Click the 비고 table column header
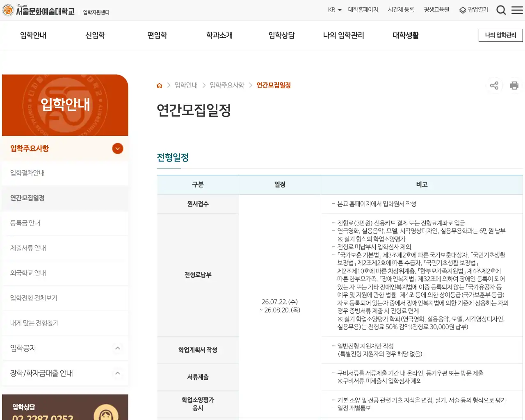The width and height of the screenshot is (525, 420). (422, 185)
